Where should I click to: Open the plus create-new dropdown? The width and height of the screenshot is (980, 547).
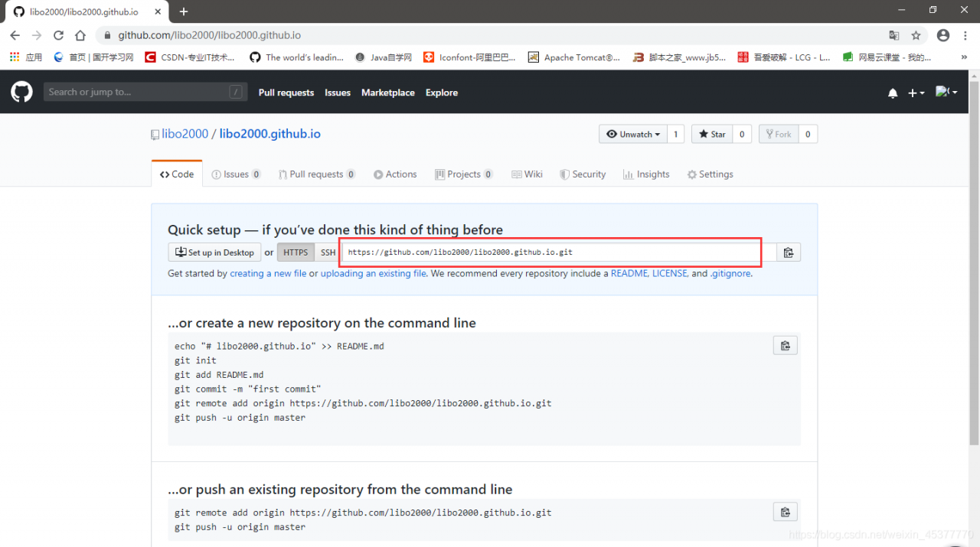(916, 93)
